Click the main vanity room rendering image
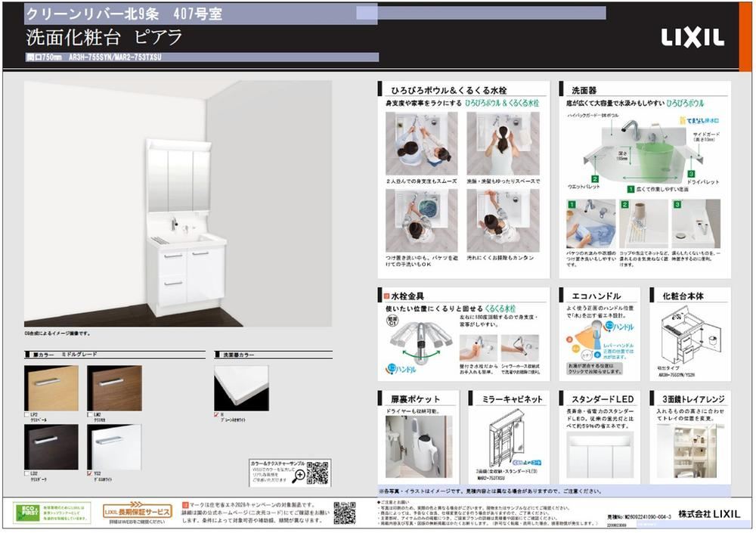The width and height of the screenshot is (756, 533). 178,203
